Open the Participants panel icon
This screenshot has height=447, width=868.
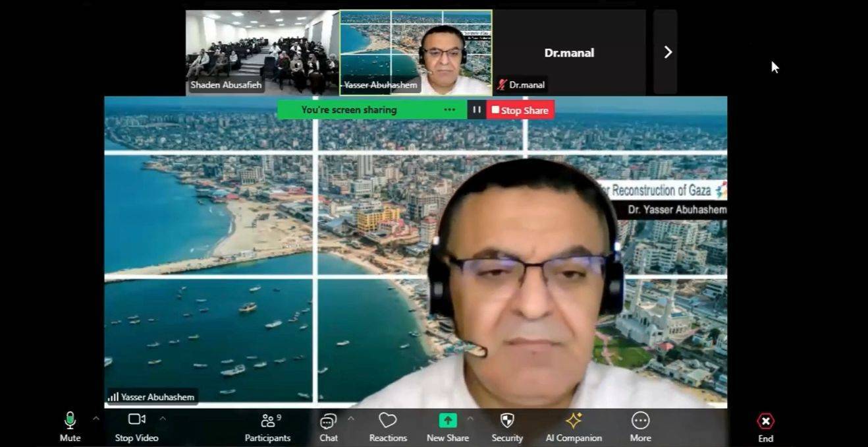tap(268, 421)
